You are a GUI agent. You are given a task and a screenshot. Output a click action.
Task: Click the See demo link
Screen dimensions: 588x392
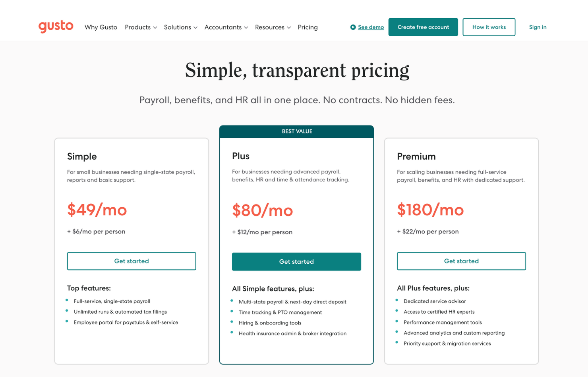tap(371, 27)
